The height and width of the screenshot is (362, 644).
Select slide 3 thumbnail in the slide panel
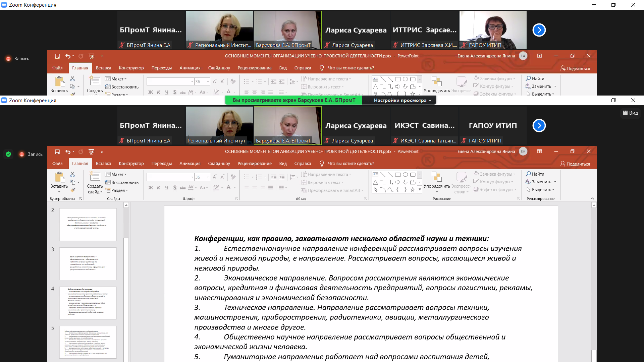point(88,264)
